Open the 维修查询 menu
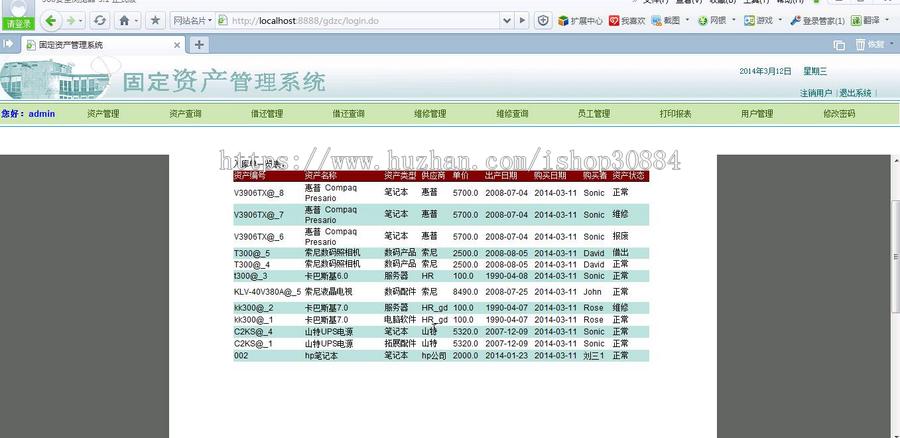Viewport: 900px width, 438px height. pos(512,114)
